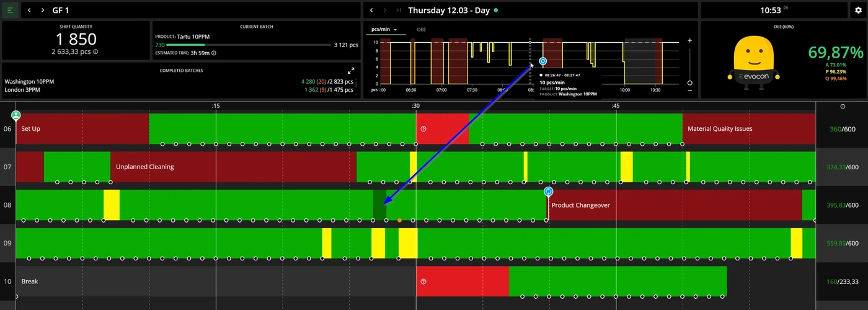
Task: Click quality value Q 99,46%
Action: [836, 79]
